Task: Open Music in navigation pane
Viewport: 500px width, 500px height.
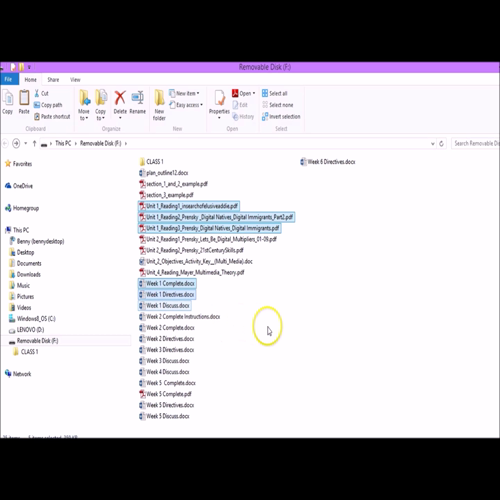Action: [x=20, y=285]
